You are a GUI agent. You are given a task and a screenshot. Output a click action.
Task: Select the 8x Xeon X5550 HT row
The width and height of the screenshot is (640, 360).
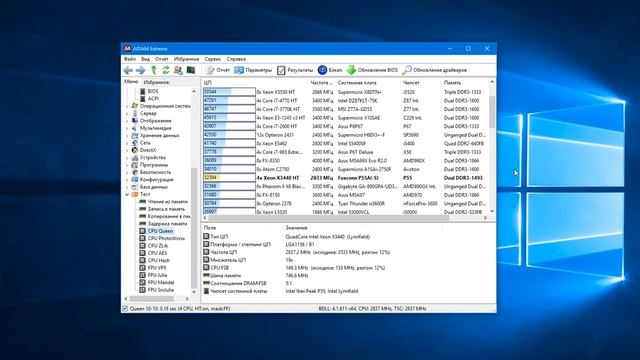(345, 92)
